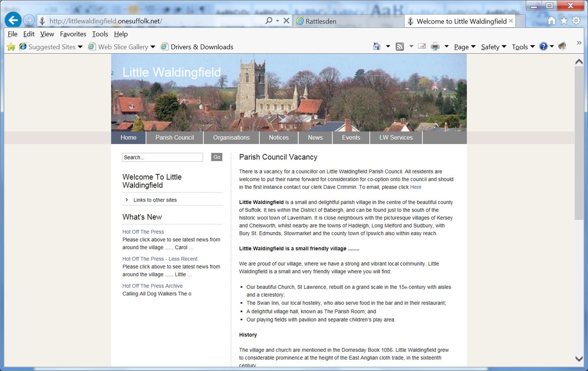Open the Help menu
Image resolution: width=588 pixels, height=371 pixels.
click(121, 34)
